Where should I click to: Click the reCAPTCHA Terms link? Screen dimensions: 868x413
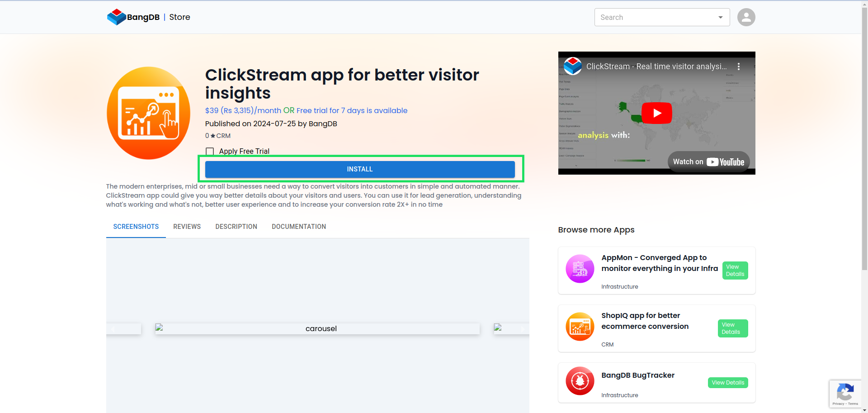click(853, 404)
